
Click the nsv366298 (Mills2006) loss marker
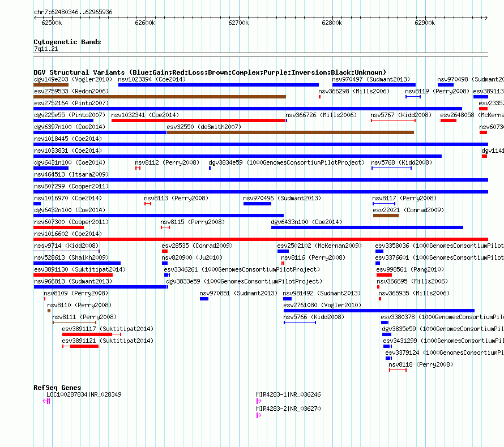click(319, 97)
